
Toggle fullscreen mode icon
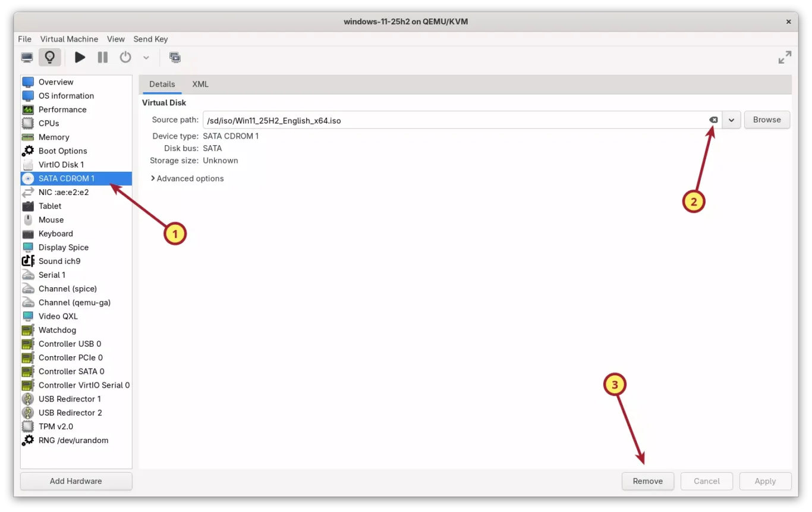coord(785,57)
